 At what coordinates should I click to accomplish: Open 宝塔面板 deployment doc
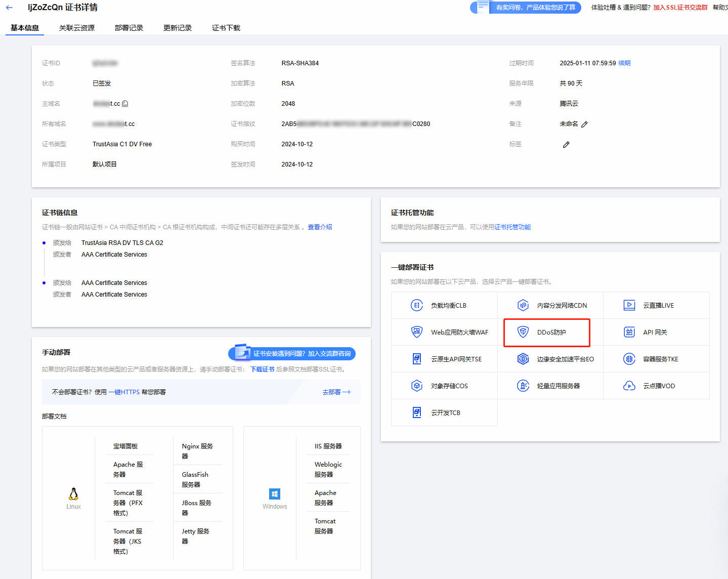click(x=125, y=446)
